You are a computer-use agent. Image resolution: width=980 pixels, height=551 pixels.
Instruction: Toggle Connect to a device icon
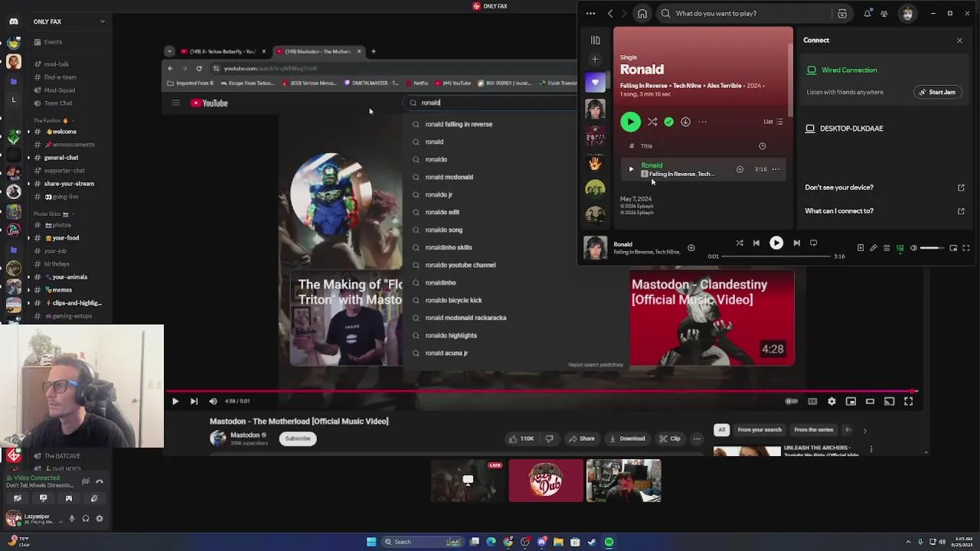900,248
